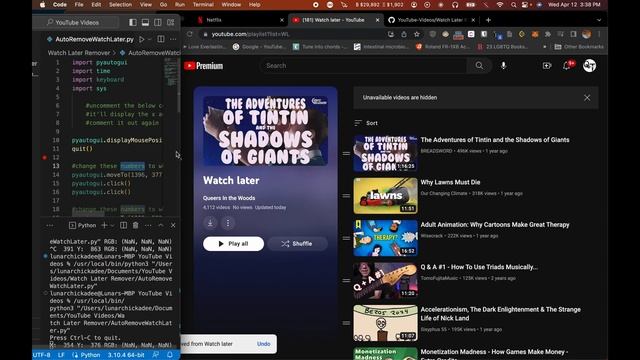The image size is (640, 360).
Task: Open the YouTube account avatar menu
Action: pos(589,66)
